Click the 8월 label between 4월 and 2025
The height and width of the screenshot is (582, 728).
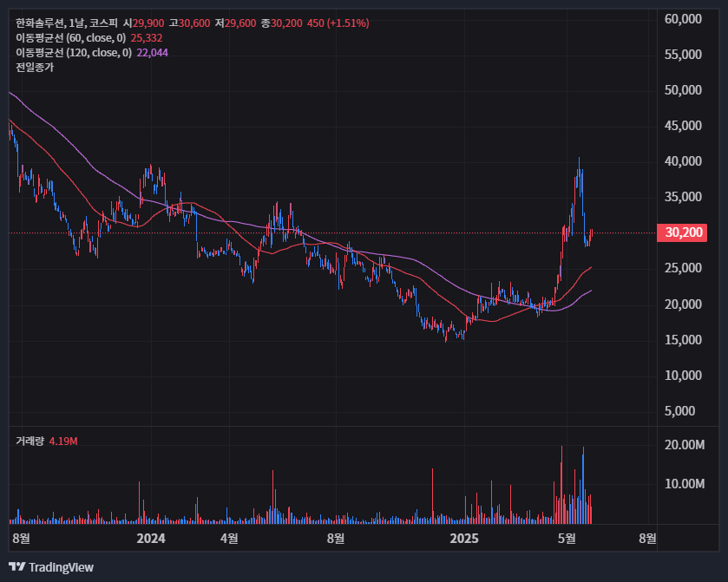336,539
